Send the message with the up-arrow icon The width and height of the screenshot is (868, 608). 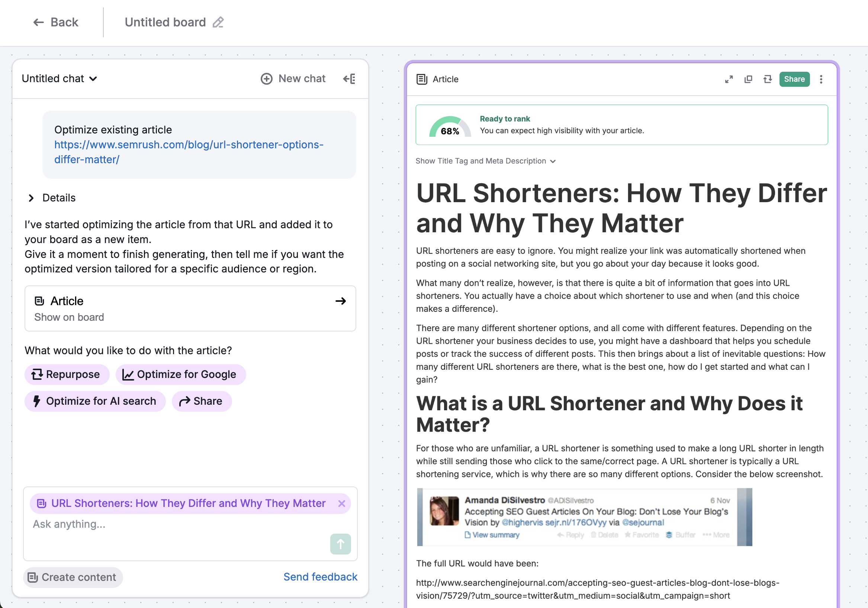pos(340,544)
